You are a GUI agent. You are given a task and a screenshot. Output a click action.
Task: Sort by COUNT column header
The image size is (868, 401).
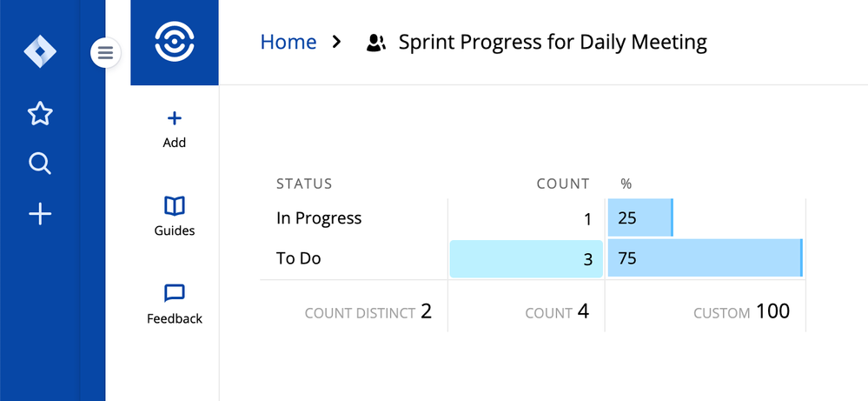(563, 184)
